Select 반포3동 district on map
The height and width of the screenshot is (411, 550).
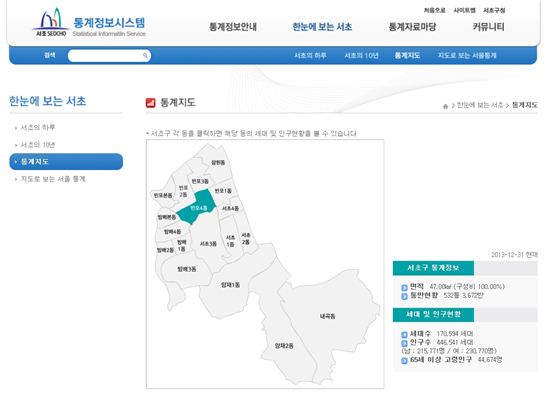(x=200, y=181)
